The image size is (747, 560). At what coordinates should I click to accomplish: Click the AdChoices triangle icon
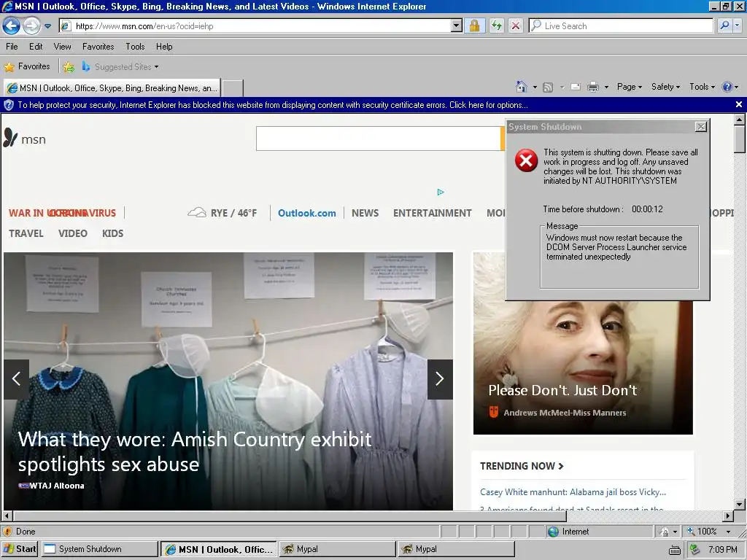pyautogui.click(x=440, y=192)
